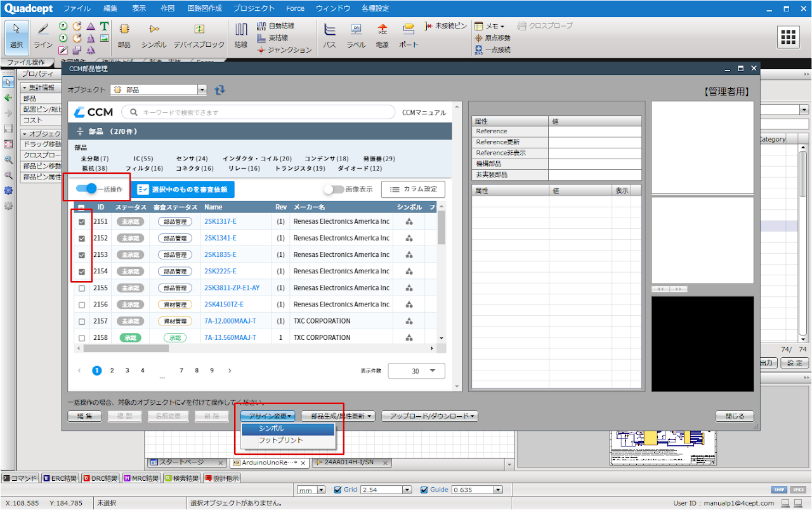Turn off the 一括操作 toggle switch
The image size is (812, 510).
86,189
